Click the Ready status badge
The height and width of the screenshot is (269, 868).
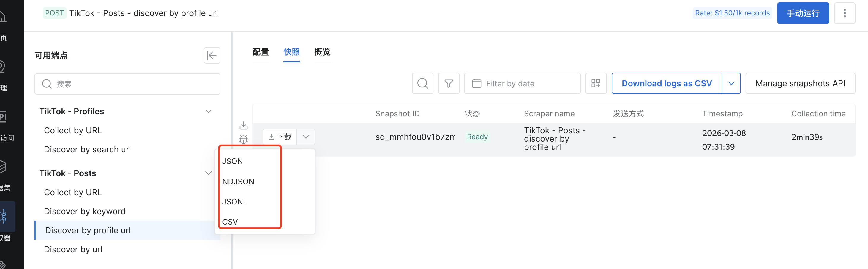click(477, 137)
